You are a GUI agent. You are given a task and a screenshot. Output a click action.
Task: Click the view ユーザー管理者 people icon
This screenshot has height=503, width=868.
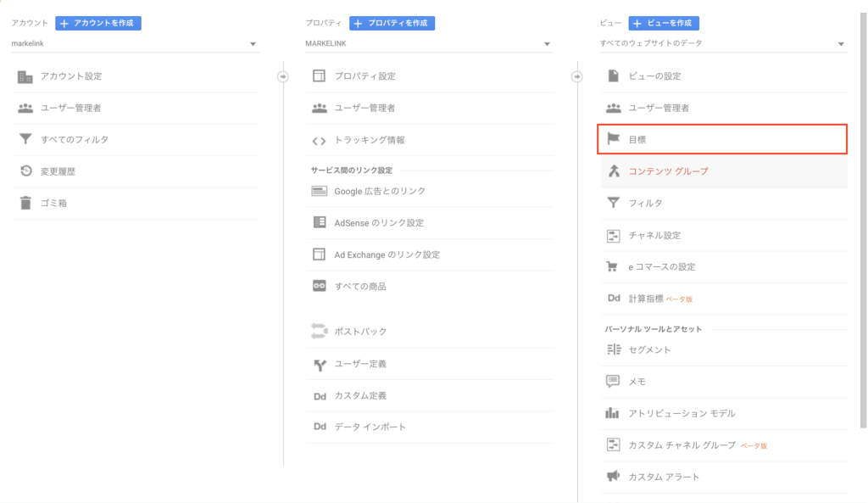614,108
